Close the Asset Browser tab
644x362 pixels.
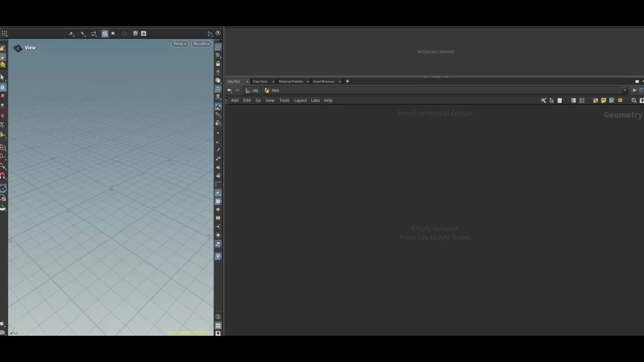(x=340, y=81)
